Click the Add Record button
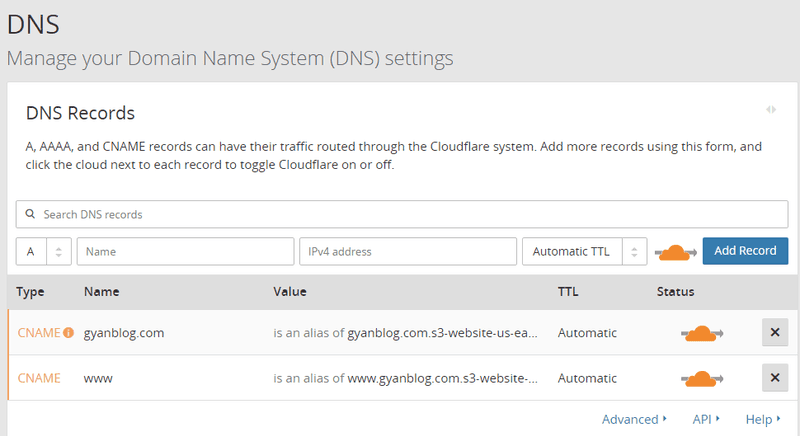The height and width of the screenshot is (436, 800). point(745,251)
